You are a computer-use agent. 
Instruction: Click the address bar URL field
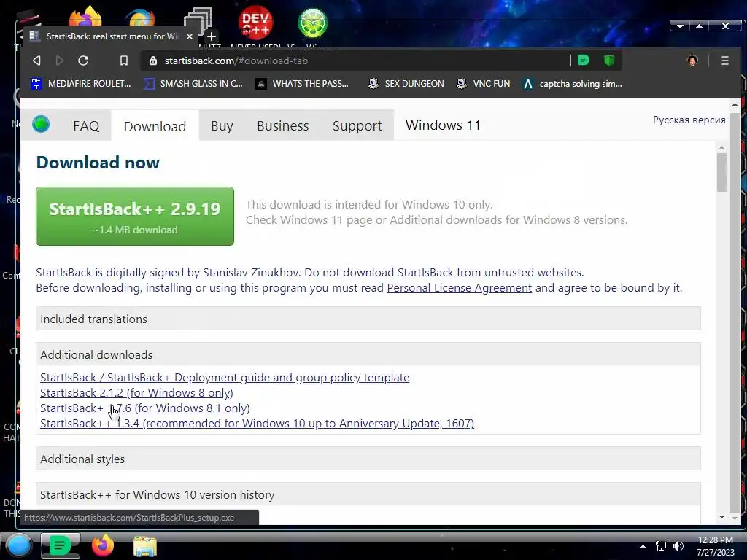[x=355, y=61]
